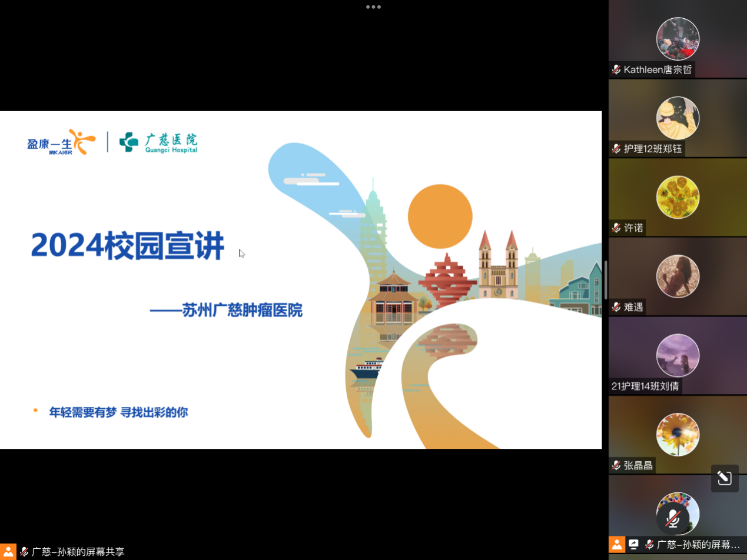Click the slogan 年轻需要有梦 寻找出彩的你
747x560 pixels.
pyautogui.click(x=118, y=412)
